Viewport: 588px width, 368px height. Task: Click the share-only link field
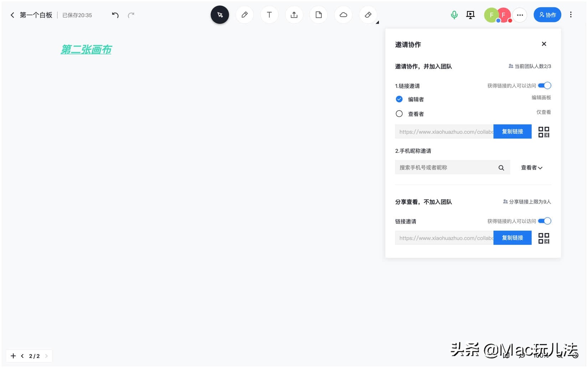(444, 238)
